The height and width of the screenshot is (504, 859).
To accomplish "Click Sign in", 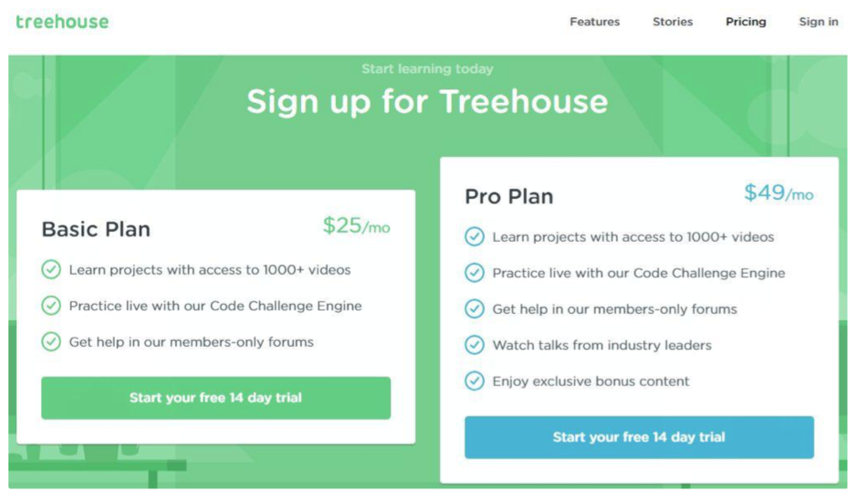I will pyautogui.click(x=818, y=22).
